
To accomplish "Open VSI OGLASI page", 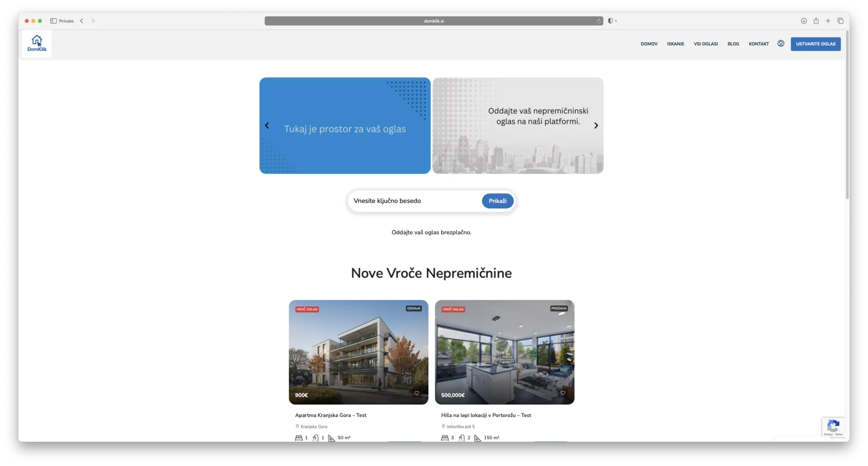I will coord(705,44).
